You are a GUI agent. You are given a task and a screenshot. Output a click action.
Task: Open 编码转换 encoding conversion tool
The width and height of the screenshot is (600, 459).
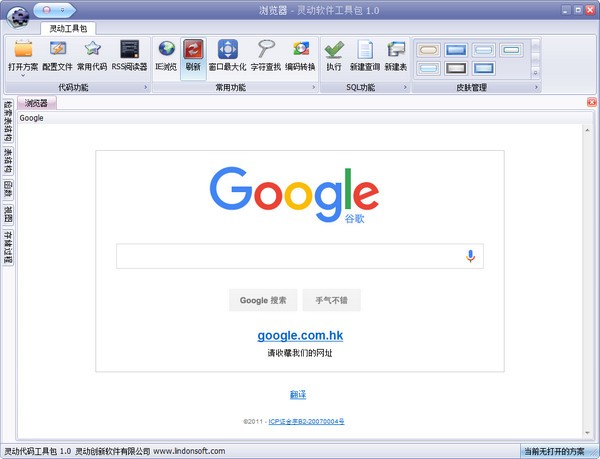point(300,56)
